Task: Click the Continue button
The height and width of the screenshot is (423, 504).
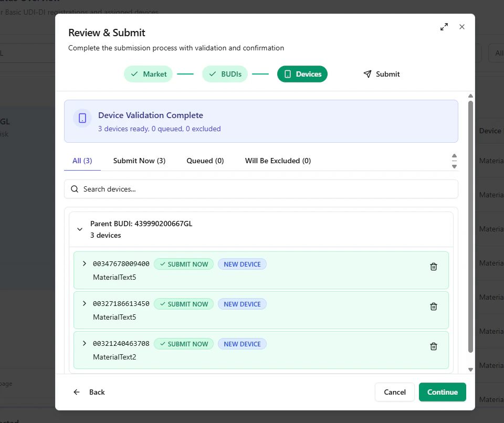Action: (x=442, y=392)
